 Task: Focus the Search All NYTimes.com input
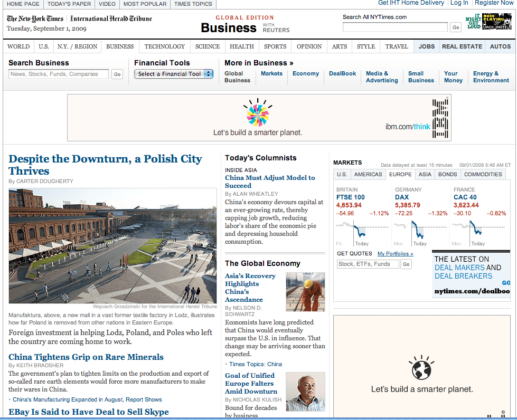pos(395,27)
